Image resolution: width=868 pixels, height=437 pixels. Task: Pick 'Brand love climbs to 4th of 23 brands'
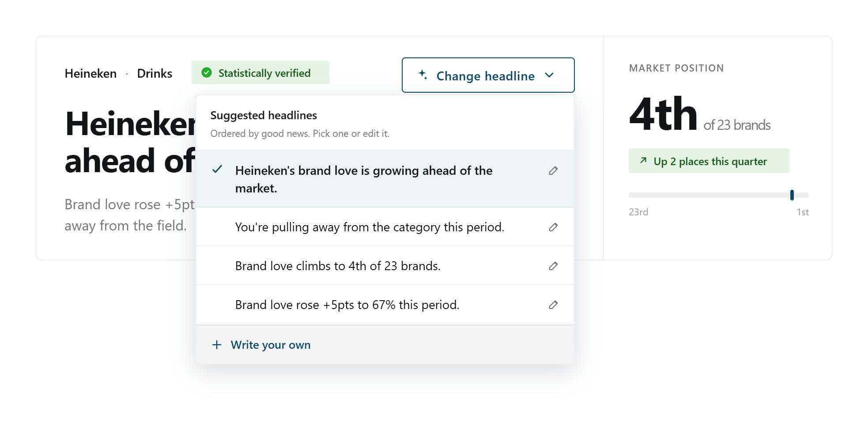pyautogui.click(x=385, y=266)
